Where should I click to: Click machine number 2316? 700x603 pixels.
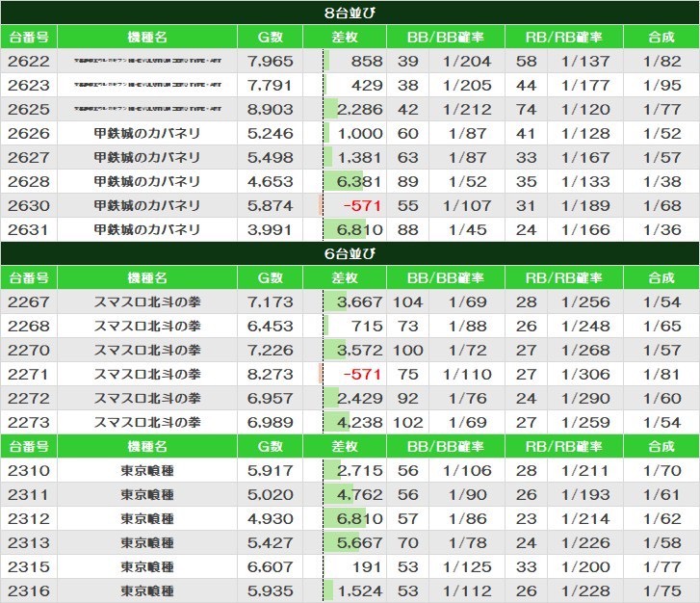(x=29, y=591)
